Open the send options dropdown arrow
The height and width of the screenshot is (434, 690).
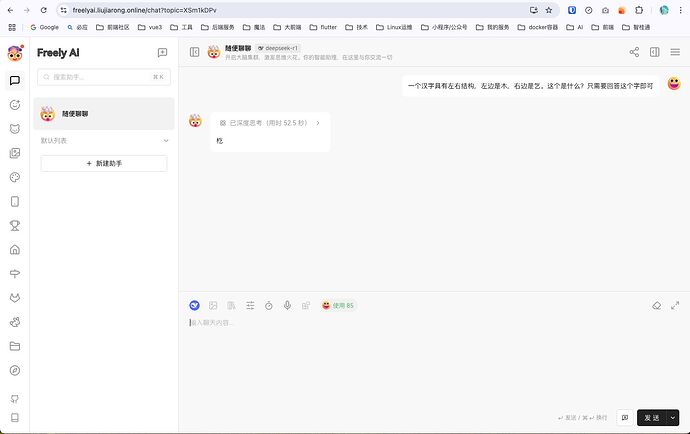point(673,418)
